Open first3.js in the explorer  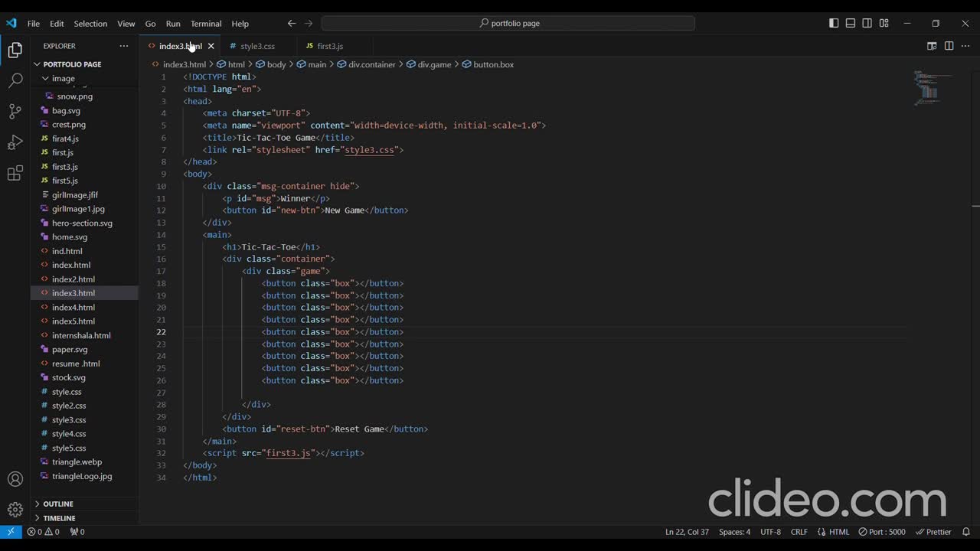(x=64, y=167)
